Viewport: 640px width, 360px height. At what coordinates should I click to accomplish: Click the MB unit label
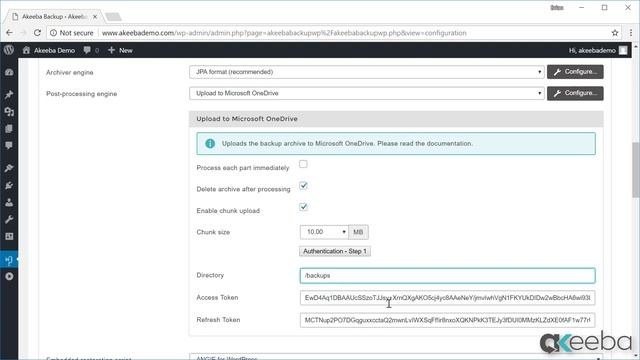358,232
